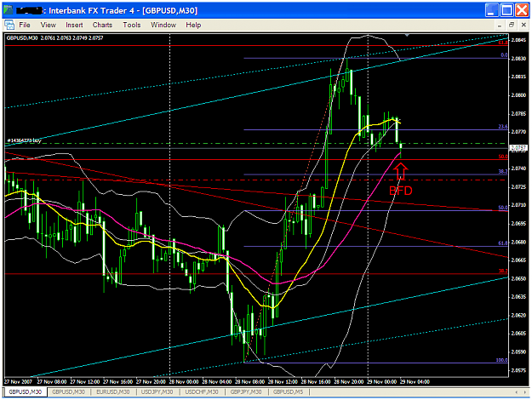Click the chart document icon beside File
532x400 pixels.
pyautogui.click(x=9, y=25)
